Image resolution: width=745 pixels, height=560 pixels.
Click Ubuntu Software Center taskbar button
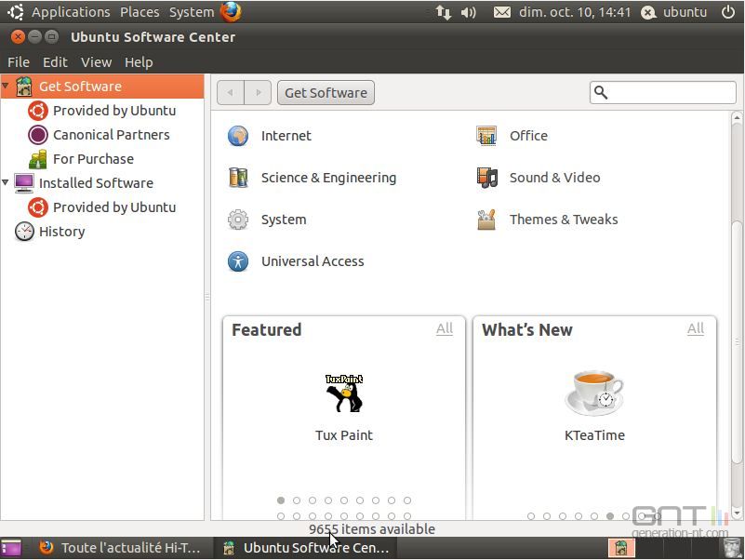305,548
